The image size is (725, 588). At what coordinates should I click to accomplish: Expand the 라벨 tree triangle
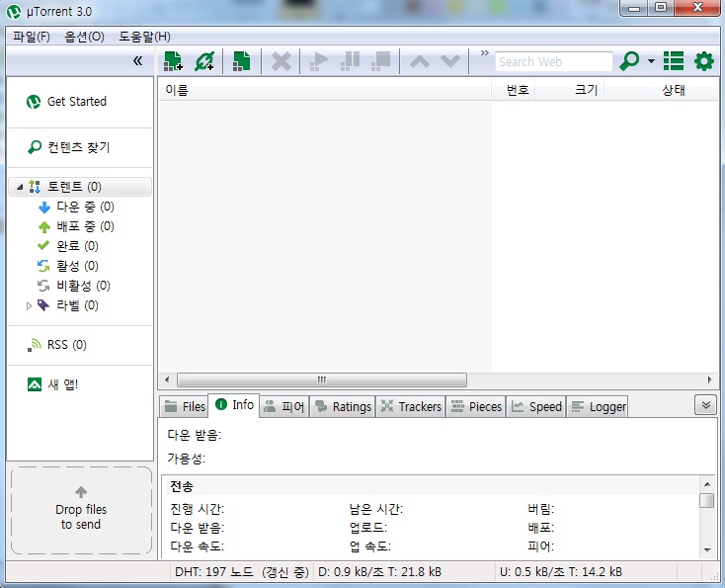tap(29, 305)
